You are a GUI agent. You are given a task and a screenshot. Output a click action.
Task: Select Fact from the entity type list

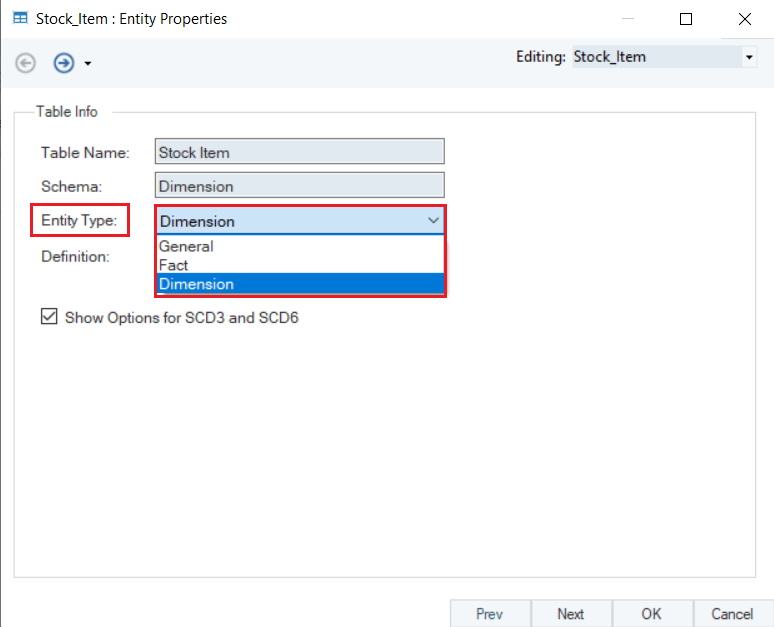coord(174,265)
